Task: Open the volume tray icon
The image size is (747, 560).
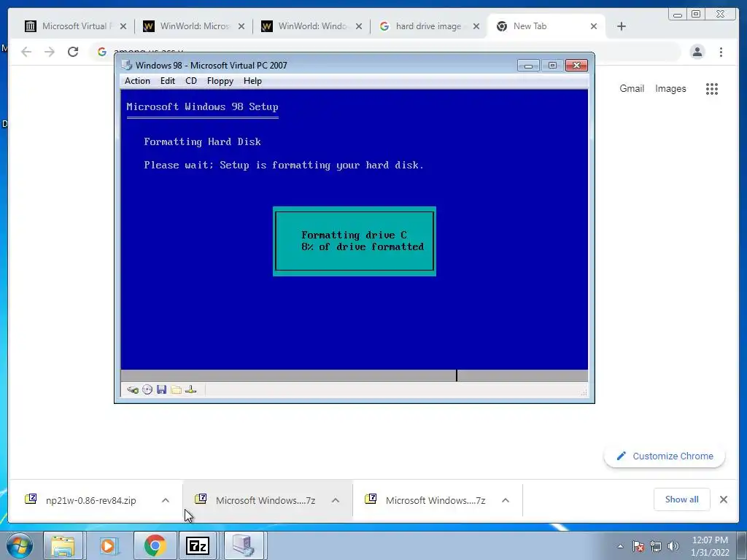Action: tap(673, 546)
